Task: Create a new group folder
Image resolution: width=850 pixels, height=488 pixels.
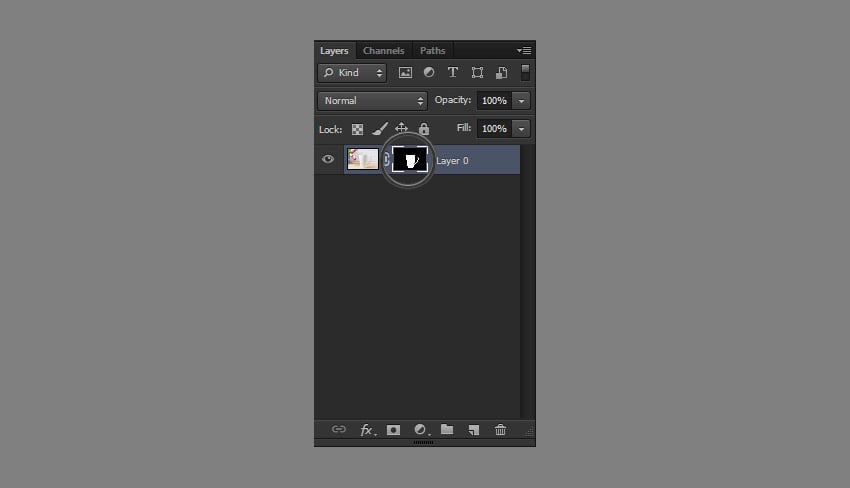Action: point(447,429)
